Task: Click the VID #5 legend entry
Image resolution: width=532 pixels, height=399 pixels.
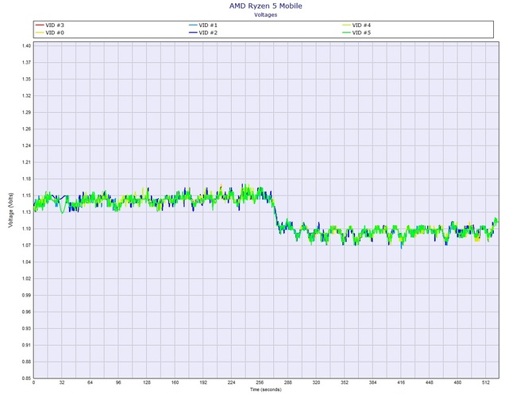Action: [x=357, y=33]
